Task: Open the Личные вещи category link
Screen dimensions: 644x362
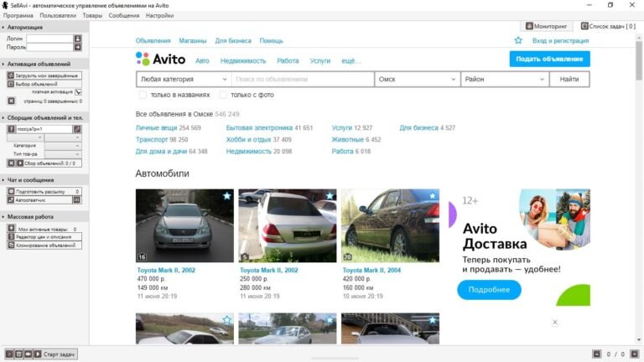Action: point(157,128)
